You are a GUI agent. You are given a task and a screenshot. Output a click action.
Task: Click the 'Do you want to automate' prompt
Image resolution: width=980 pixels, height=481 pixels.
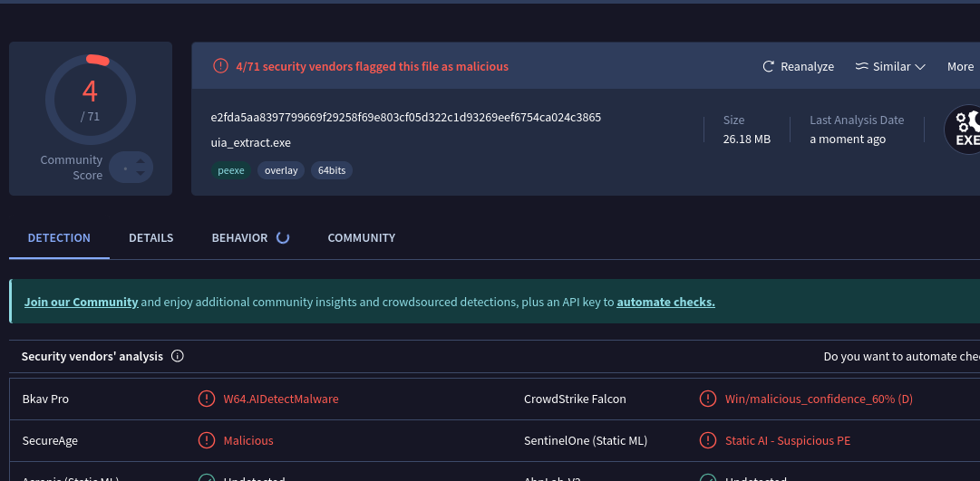point(901,357)
